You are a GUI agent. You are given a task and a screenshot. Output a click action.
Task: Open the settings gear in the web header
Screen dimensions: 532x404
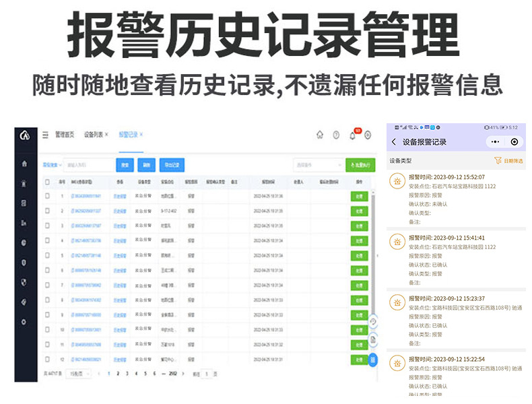point(368,135)
